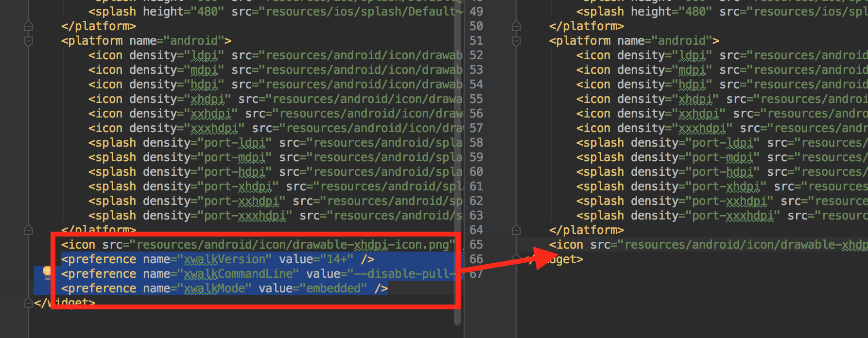Click right pane icon src line 65

(705, 245)
